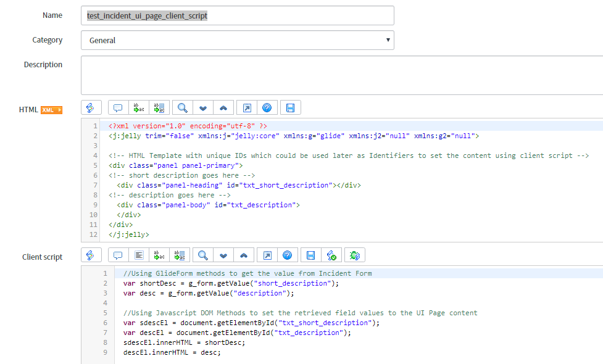
Task: Click the 'var shortDesc' script line
Action: coord(231,284)
